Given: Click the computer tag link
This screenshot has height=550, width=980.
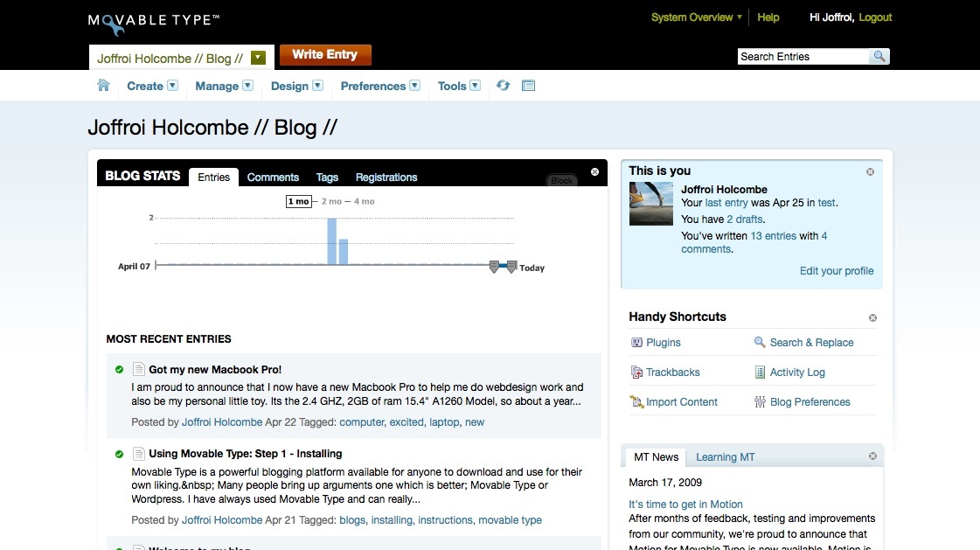Looking at the screenshot, I should tap(362, 421).
